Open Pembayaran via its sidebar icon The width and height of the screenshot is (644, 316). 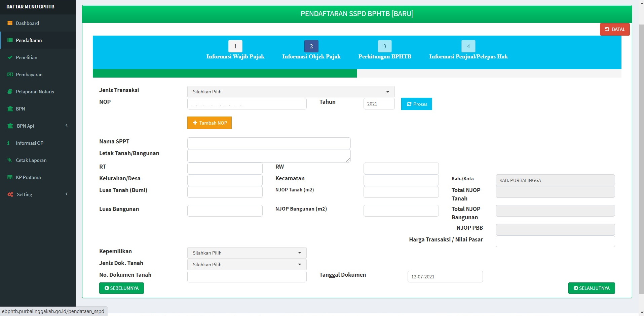click(x=10, y=75)
